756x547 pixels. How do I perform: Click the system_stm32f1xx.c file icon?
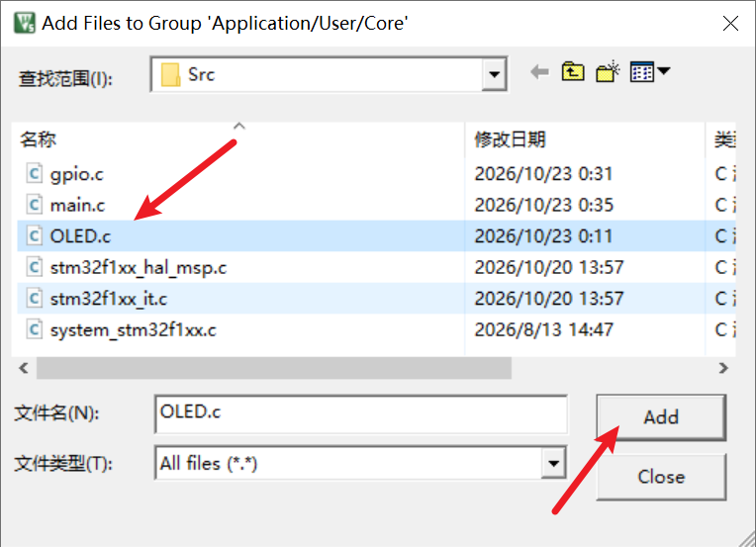point(35,329)
